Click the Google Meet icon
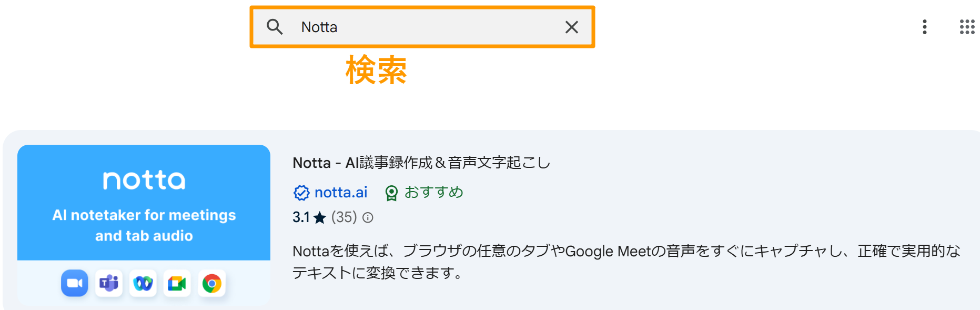980x310 pixels. [177, 283]
